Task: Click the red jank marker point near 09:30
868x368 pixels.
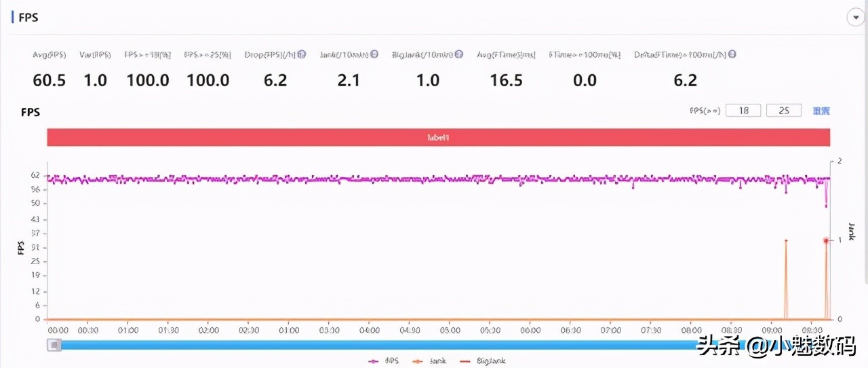Action: 826,240
